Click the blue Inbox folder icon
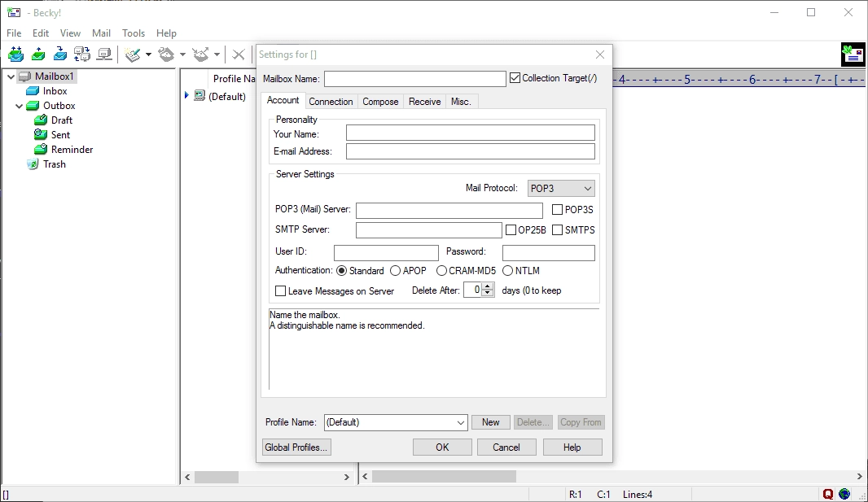 pyautogui.click(x=33, y=91)
